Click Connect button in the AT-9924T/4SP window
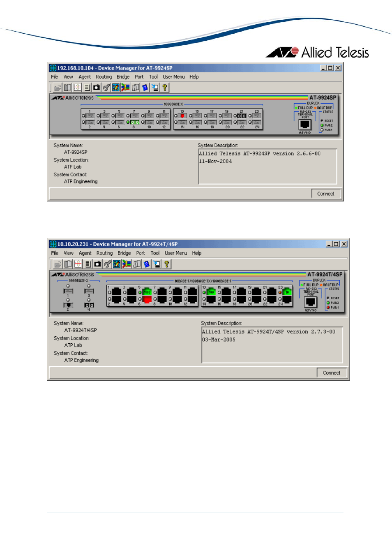Image resolution: width=392 pixels, height=555 pixels. 332,373
